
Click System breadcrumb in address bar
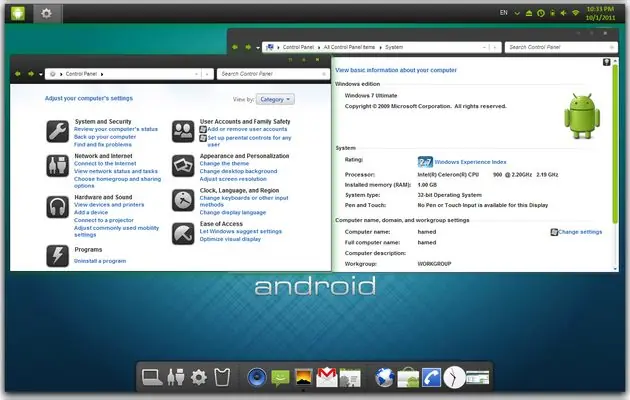394,47
